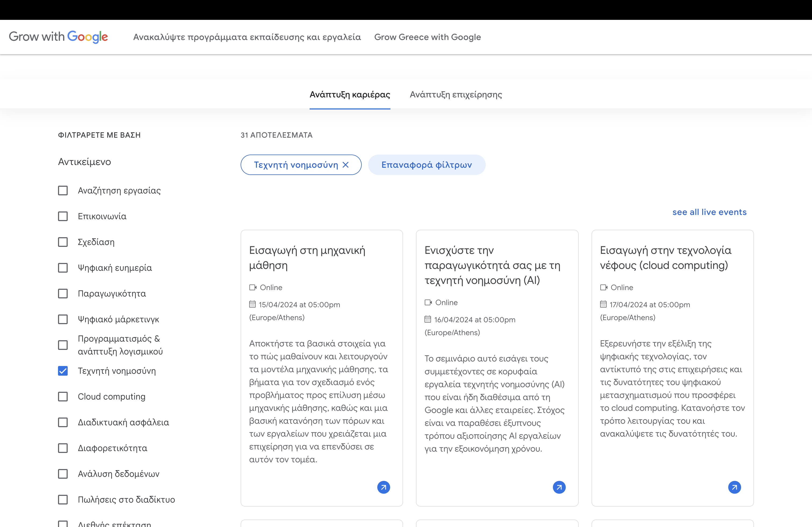
Task: Check Προγραμματισμός & ανάπτυξη λογισμικού box
Action: (63, 345)
